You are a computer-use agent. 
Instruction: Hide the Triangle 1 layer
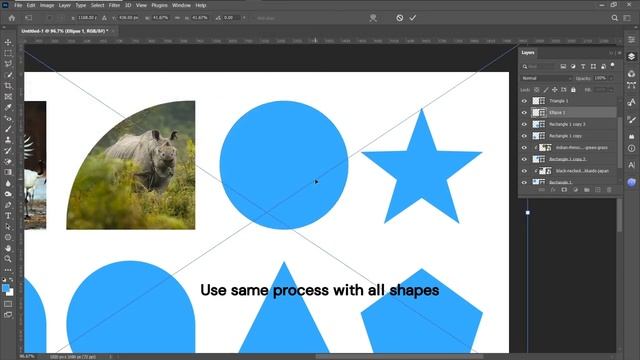click(x=524, y=101)
